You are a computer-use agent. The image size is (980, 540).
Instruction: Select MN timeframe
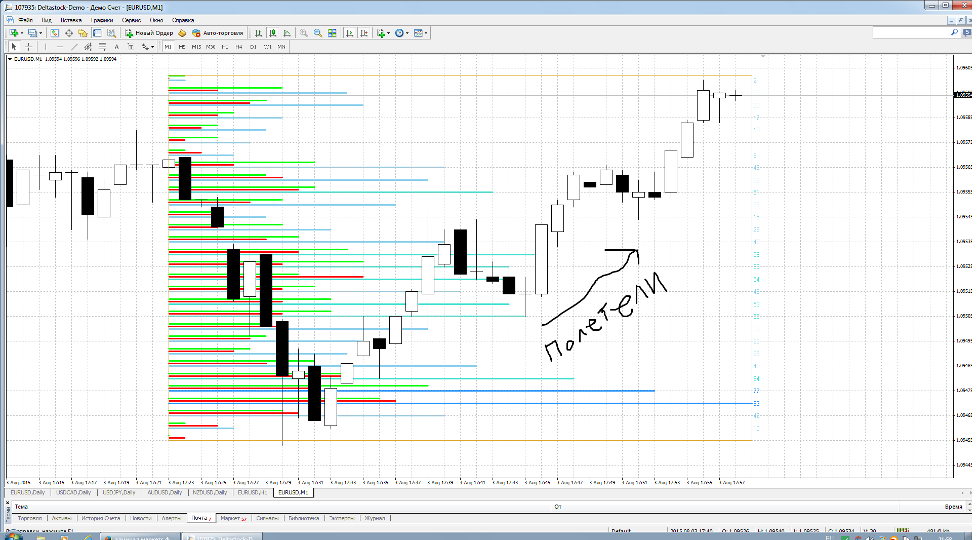[x=281, y=47]
